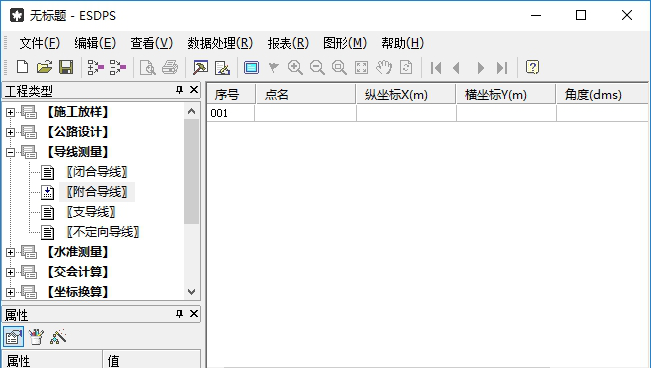Screen dimensions: 651x382
Task: Click the zoom out magnifier icon
Action: [x=317, y=67]
